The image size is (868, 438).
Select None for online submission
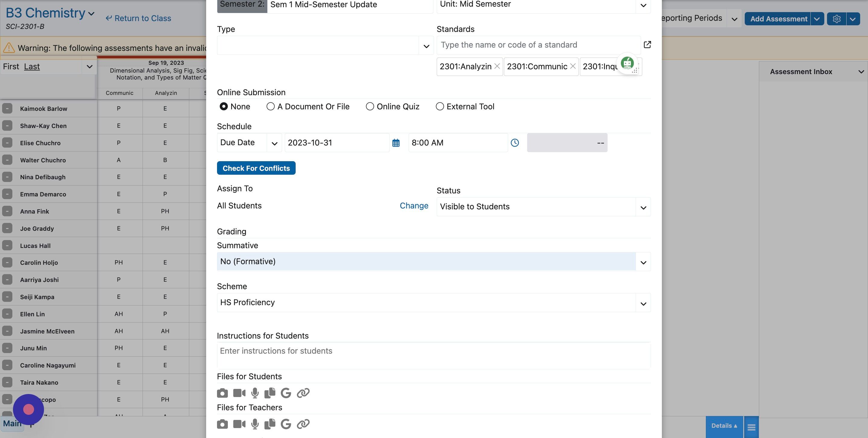224,106
